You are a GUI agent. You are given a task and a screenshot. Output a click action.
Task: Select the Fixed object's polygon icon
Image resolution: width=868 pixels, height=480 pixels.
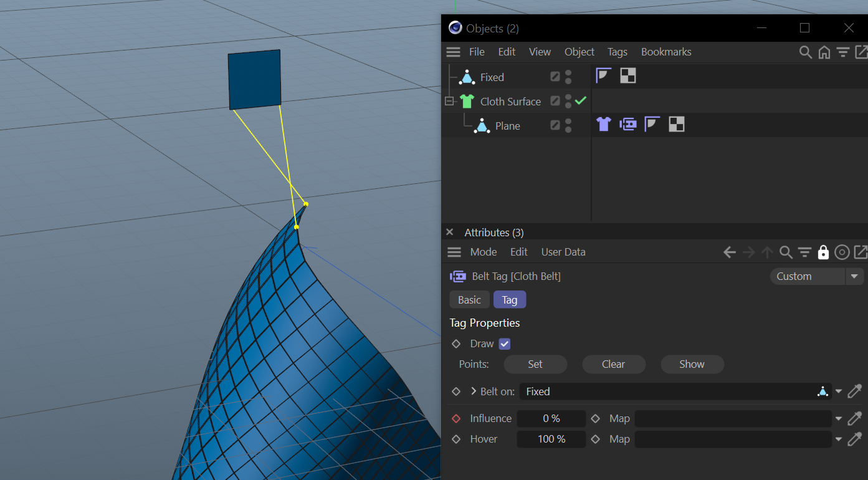(467, 77)
